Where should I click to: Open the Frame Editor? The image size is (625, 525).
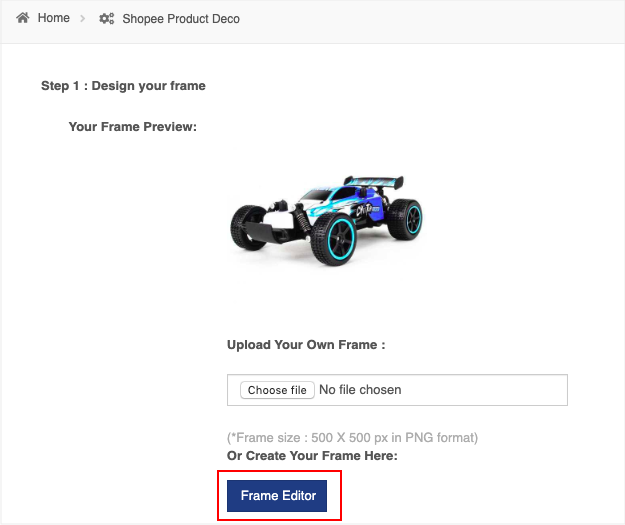(277, 496)
